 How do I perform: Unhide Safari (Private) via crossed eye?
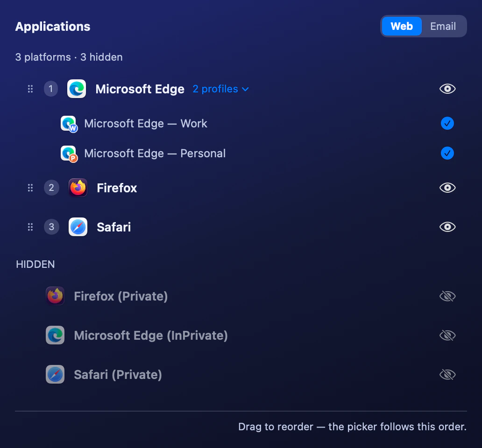pos(447,375)
